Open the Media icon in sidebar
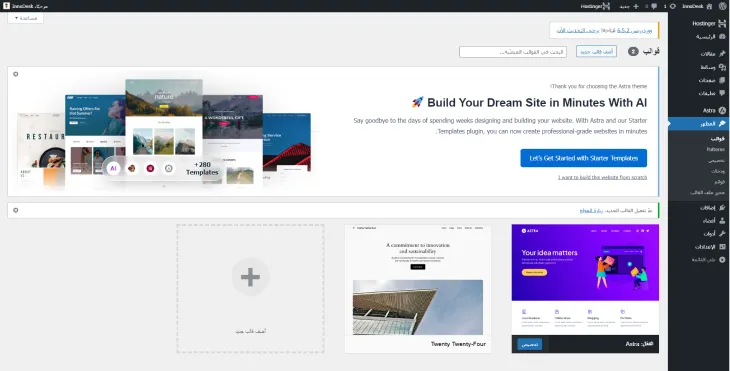Screen dimensions: 730x371 (x=722, y=67)
